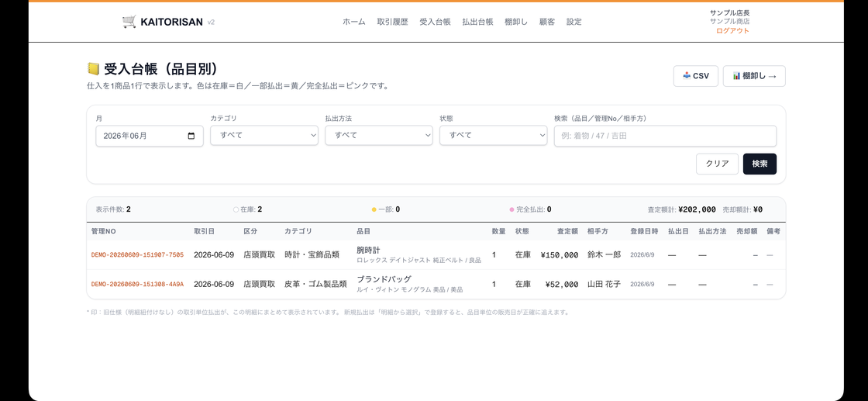Viewport: 868px width, 401px height.
Task: Click the 売却額 column header
Action: [x=747, y=231]
